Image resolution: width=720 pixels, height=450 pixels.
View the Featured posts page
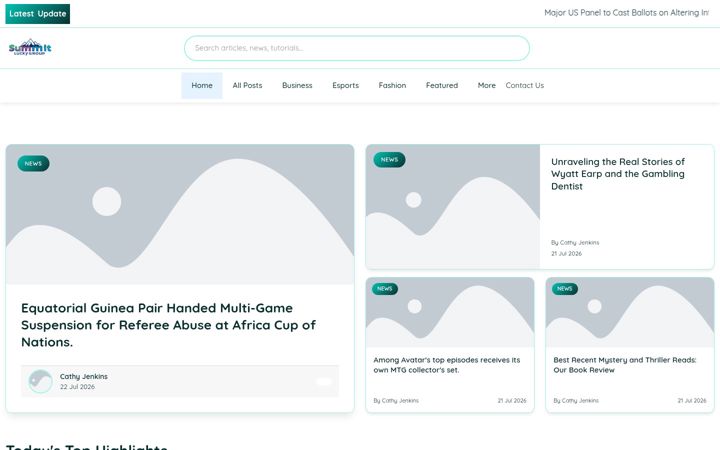(x=442, y=85)
